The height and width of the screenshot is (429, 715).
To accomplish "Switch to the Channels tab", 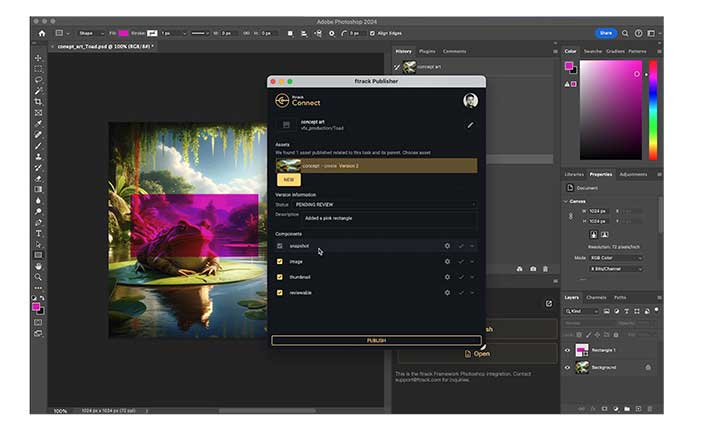I will (x=596, y=298).
